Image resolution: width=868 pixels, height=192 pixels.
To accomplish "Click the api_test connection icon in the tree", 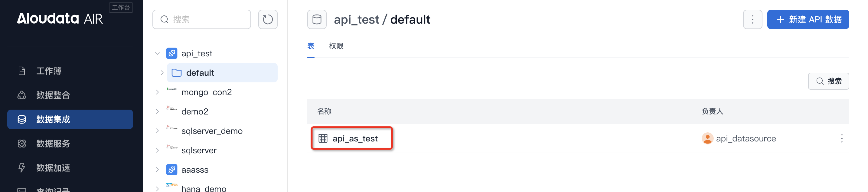I will click(171, 53).
